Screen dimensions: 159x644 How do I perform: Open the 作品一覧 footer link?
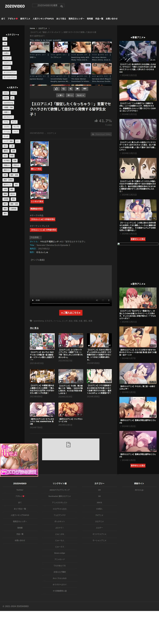tap(20, 534)
